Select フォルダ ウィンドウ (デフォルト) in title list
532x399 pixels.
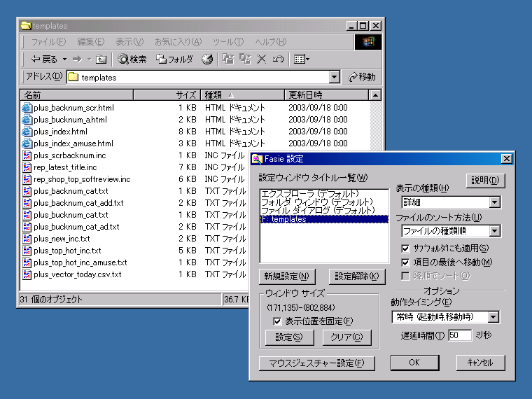click(x=324, y=202)
